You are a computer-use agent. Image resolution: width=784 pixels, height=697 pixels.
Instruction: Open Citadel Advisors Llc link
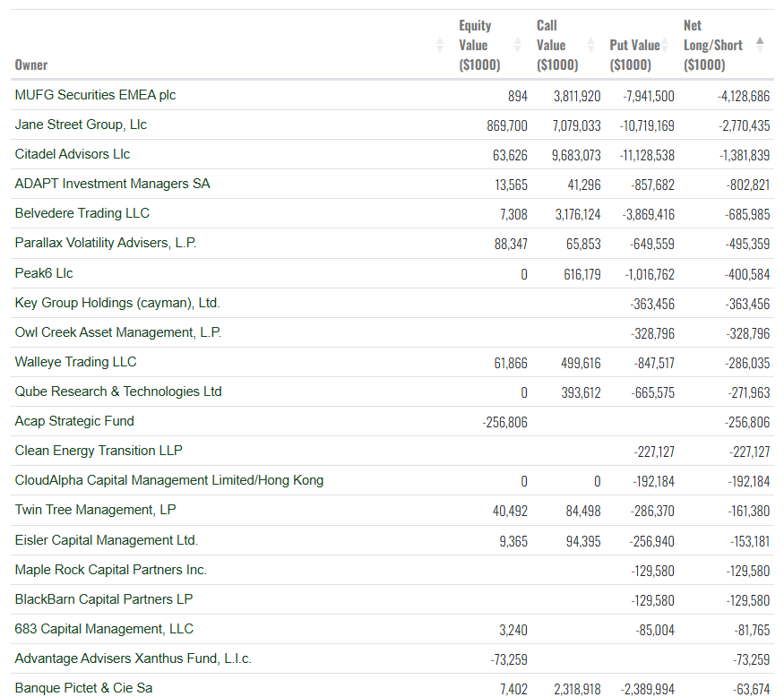72,154
